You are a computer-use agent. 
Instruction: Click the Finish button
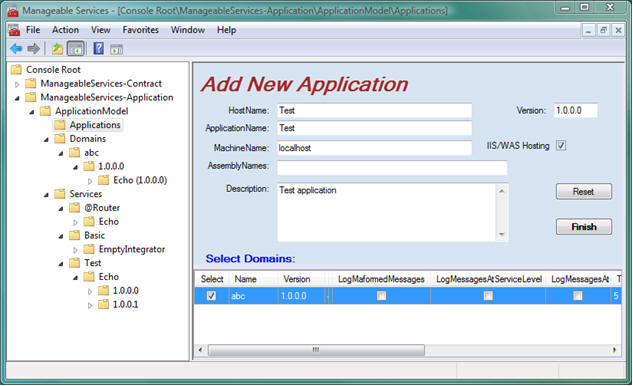click(x=584, y=227)
